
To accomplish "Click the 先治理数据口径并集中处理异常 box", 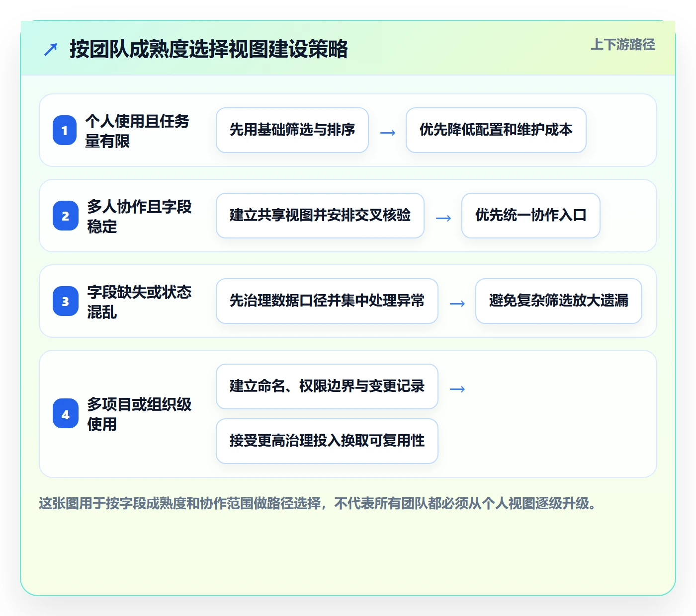I will (327, 301).
